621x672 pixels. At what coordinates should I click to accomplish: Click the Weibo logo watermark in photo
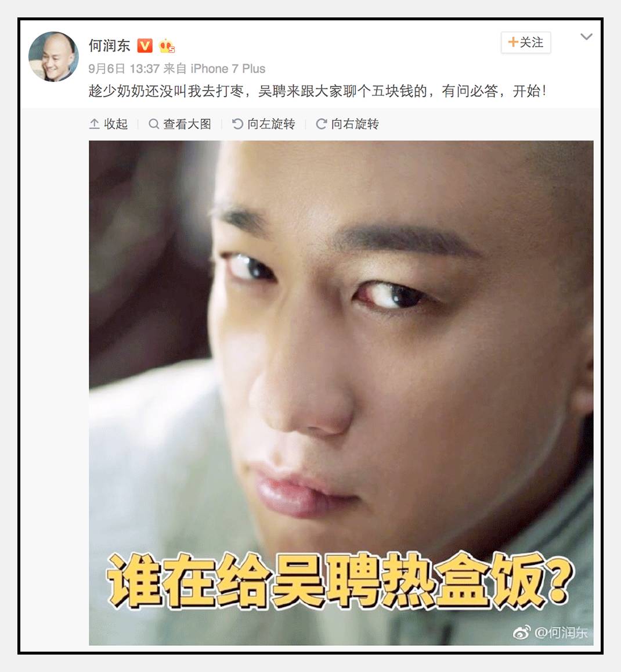tap(522, 632)
